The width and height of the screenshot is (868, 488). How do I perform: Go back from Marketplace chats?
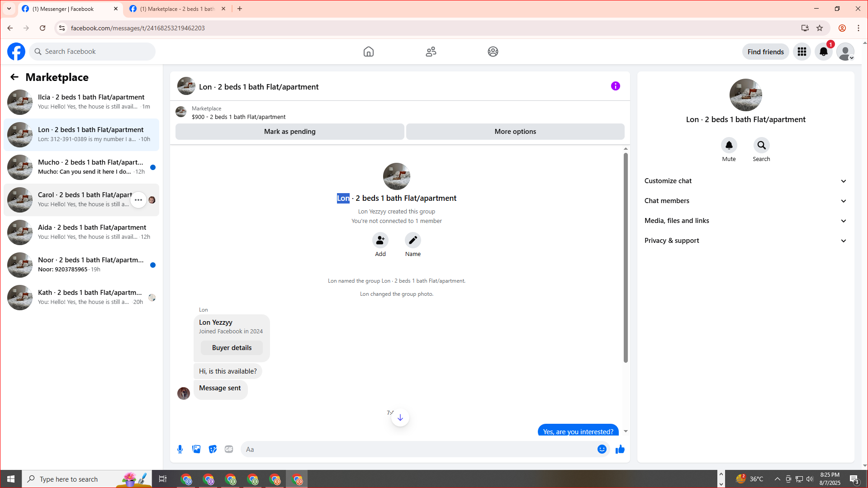point(14,77)
